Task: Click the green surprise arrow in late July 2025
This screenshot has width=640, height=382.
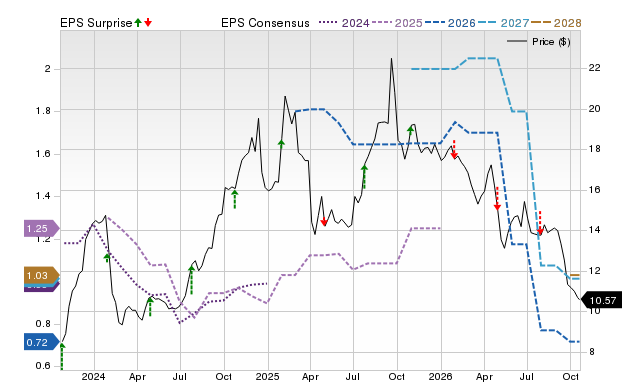Action: pyautogui.click(x=364, y=177)
